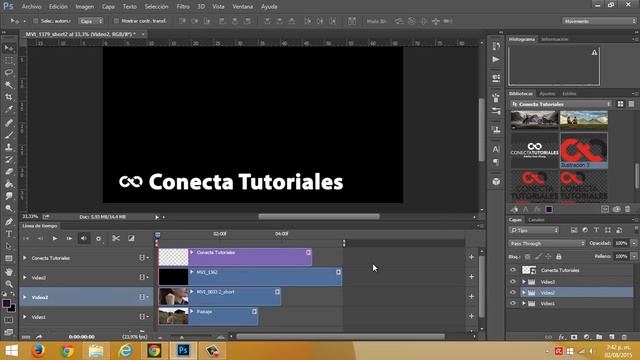The width and height of the screenshot is (640, 360).
Task: Click scissors to split clip at playhead
Action: [116, 238]
